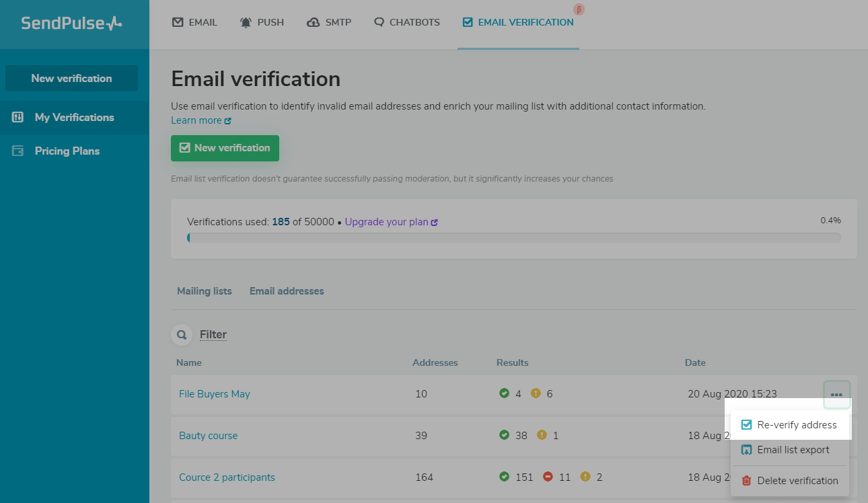Open Pricing Plans in sidebar

(x=75, y=151)
